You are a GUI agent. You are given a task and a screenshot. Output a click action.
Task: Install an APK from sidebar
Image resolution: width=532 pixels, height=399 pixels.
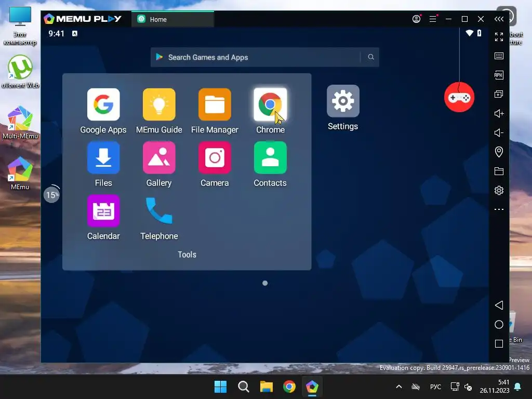pyautogui.click(x=499, y=75)
